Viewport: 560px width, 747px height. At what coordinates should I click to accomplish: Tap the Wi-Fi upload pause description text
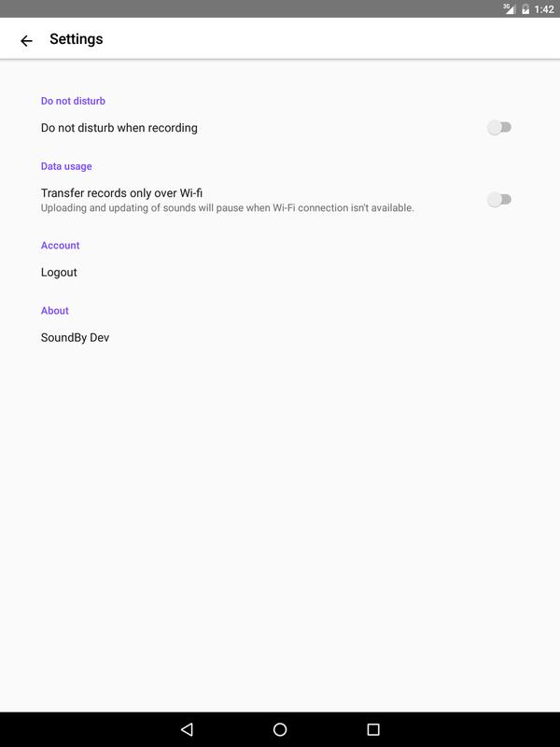tap(227, 207)
